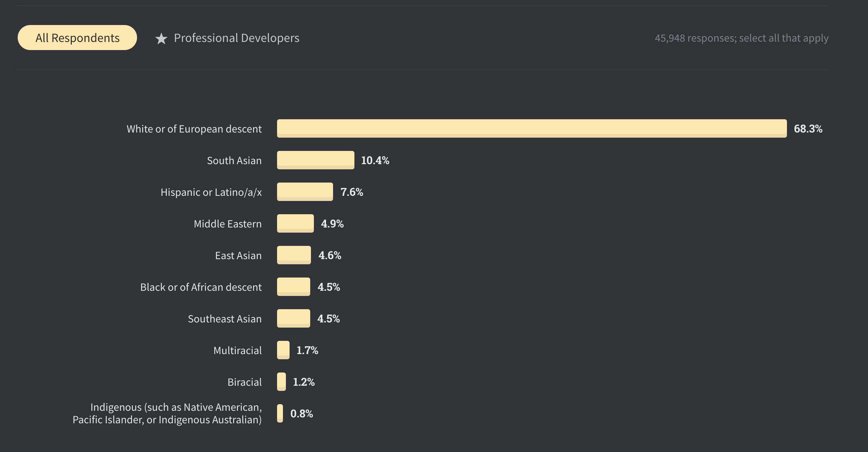Click the 45,948 responses note text
Viewport: 868px width, 452px height.
pos(741,38)
